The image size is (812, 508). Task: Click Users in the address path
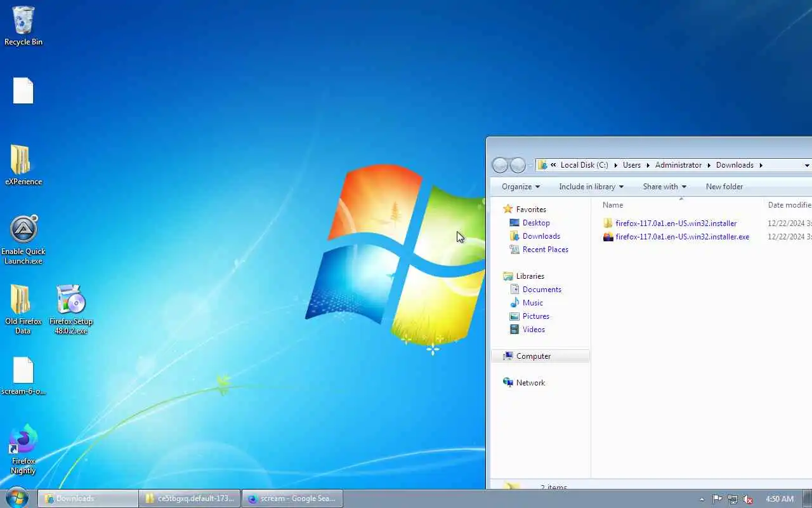(632, 165)
